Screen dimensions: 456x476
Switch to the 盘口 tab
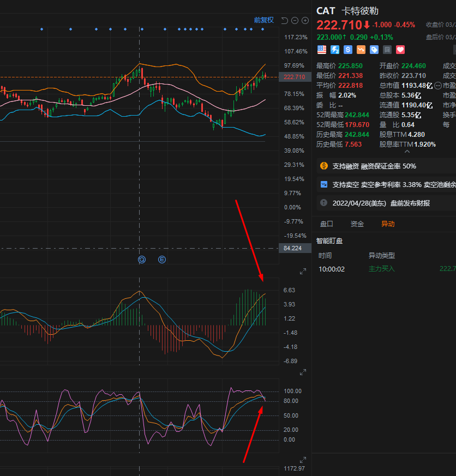click(327, 224)
